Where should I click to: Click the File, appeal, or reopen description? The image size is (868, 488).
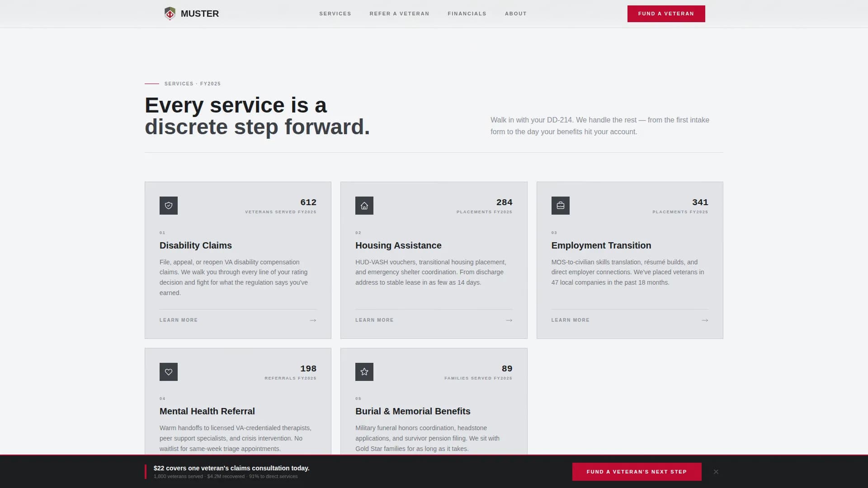coord(234,277)
